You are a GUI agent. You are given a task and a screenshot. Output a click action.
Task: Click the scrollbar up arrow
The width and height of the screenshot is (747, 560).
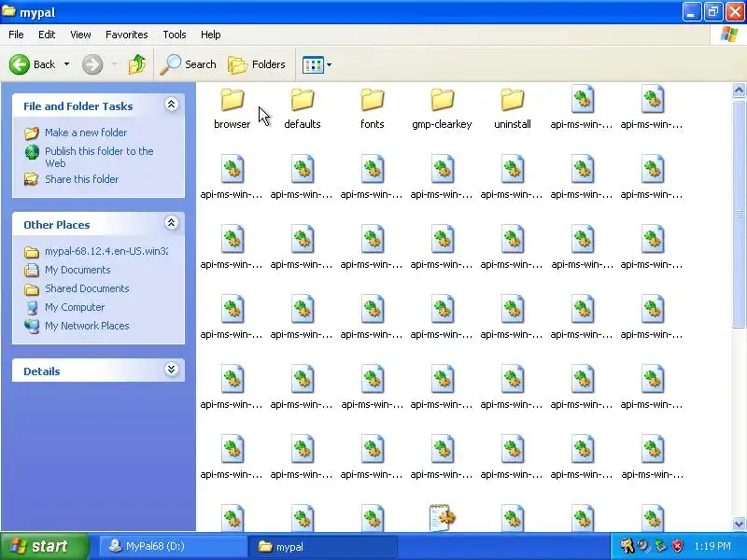[x=739, y=90]
